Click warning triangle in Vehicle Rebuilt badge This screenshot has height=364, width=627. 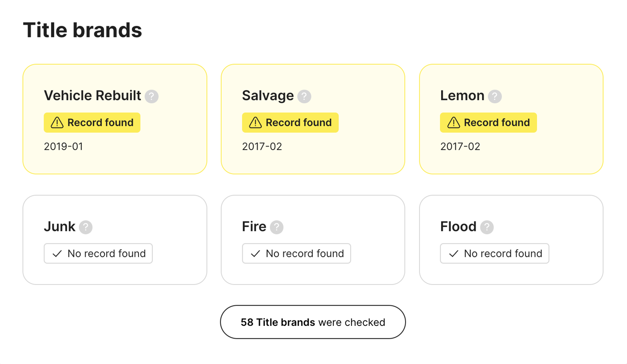(57, 123)
